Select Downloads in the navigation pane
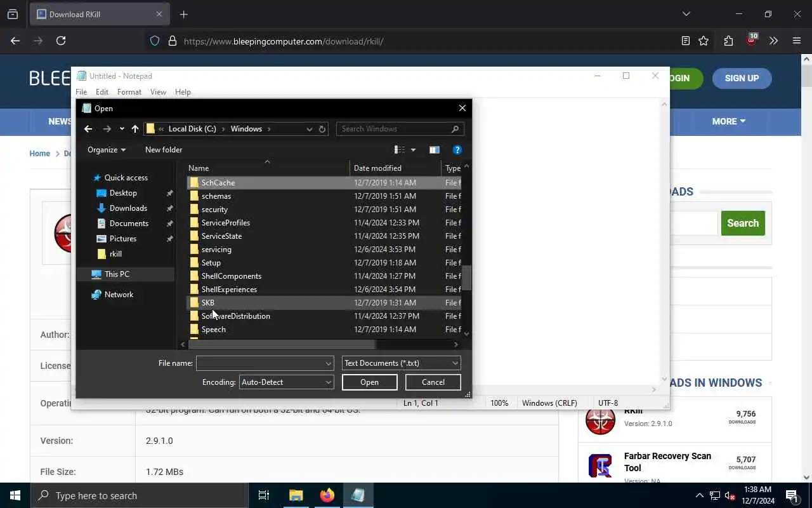 (128, 208)
